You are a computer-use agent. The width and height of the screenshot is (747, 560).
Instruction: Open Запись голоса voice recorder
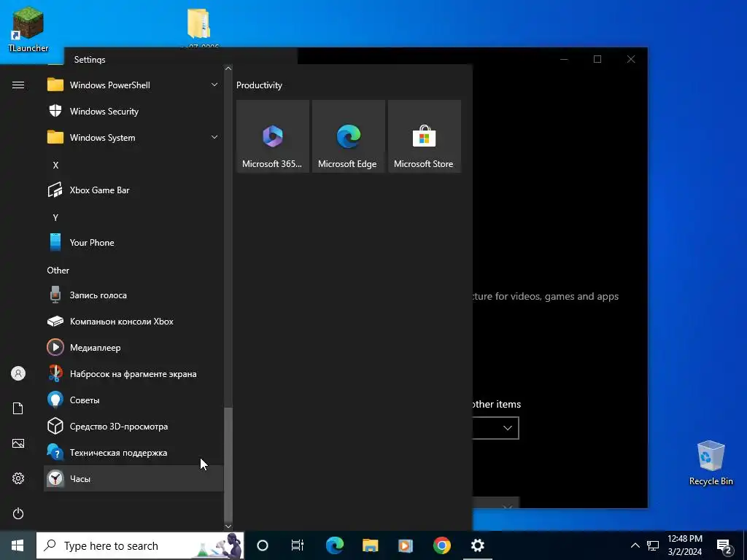(x=133, y=295)
